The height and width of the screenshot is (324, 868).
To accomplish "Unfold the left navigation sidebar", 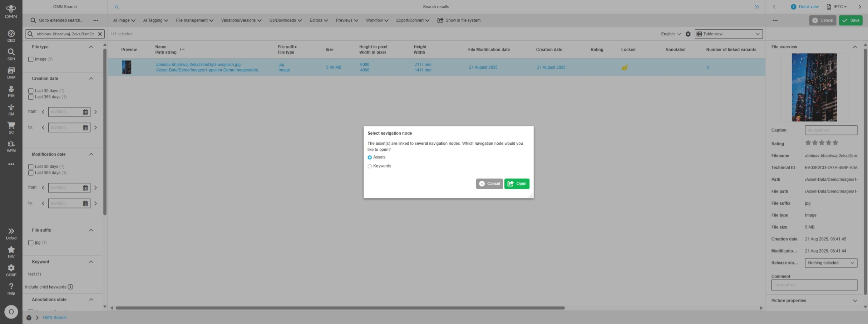I will tap(11, 234).
